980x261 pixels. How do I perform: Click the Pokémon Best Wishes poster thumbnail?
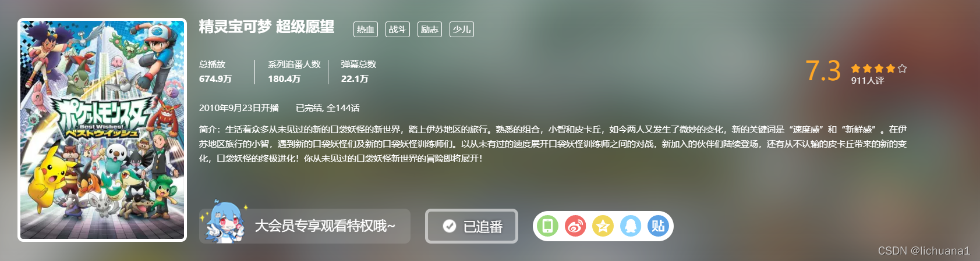click(x=102, y=130)
